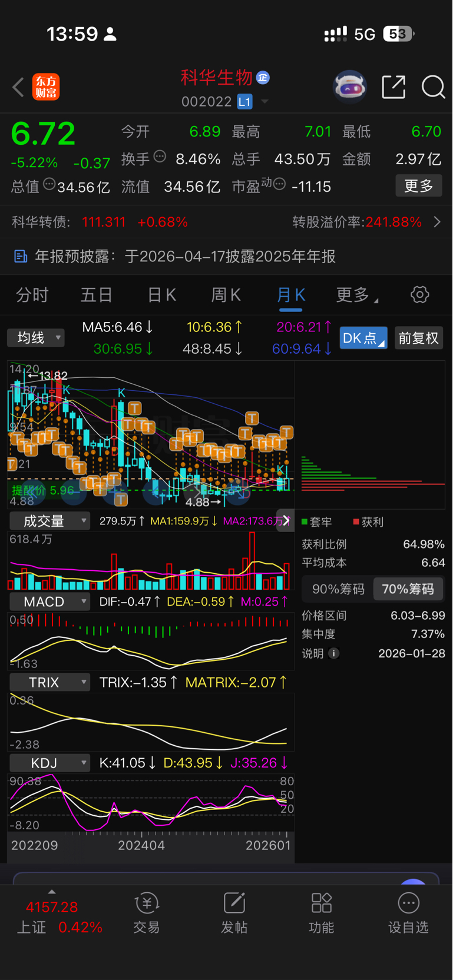Open chart settings gear icon
Viewport: 453px width, 980px height.
pyautogui.click(x=420, y=294)
